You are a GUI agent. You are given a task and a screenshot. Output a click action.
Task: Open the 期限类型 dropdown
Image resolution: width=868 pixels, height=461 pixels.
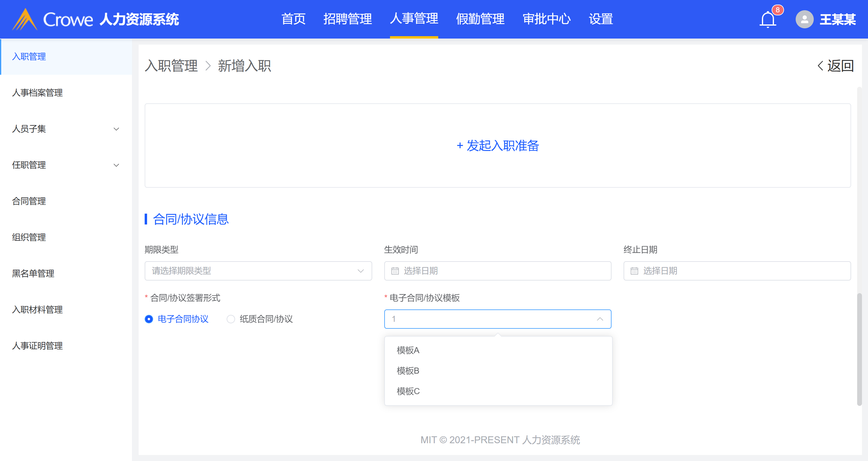coord(258,271)
